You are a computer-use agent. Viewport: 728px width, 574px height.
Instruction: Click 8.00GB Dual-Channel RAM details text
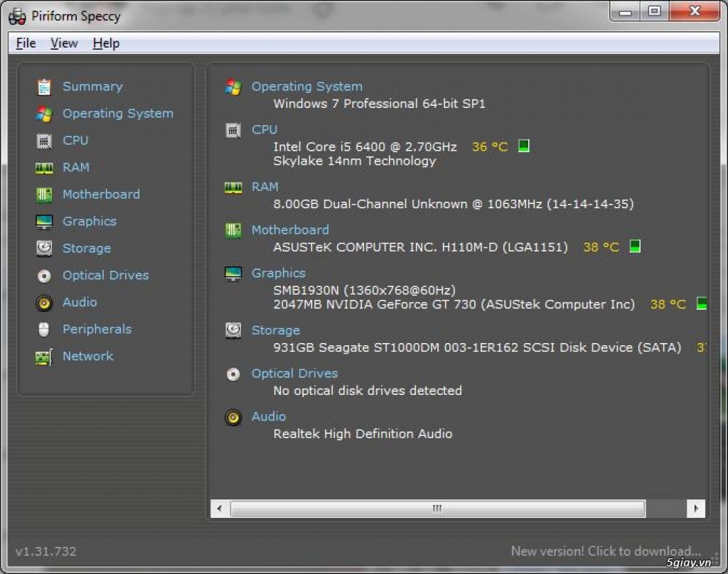pos(454,204)
